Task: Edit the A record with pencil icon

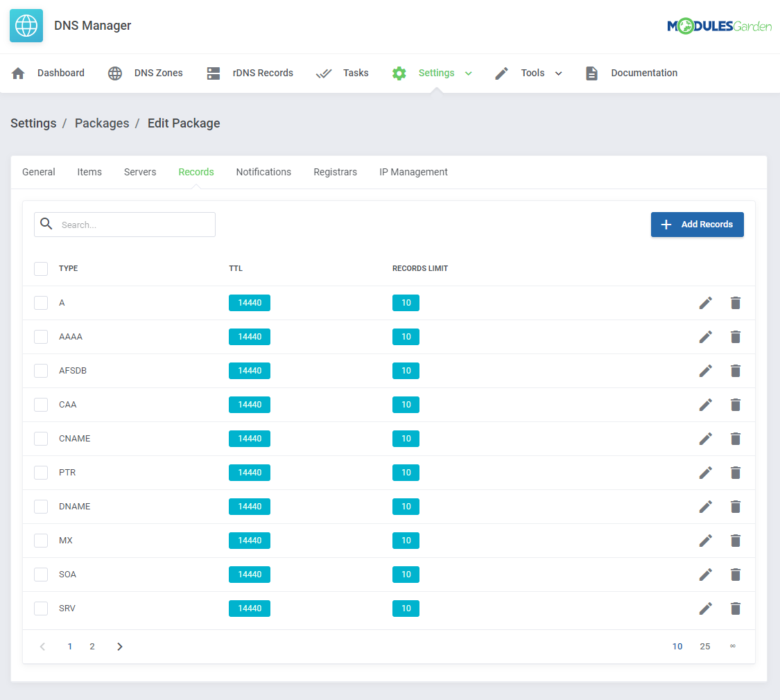Action: point(705,303)
